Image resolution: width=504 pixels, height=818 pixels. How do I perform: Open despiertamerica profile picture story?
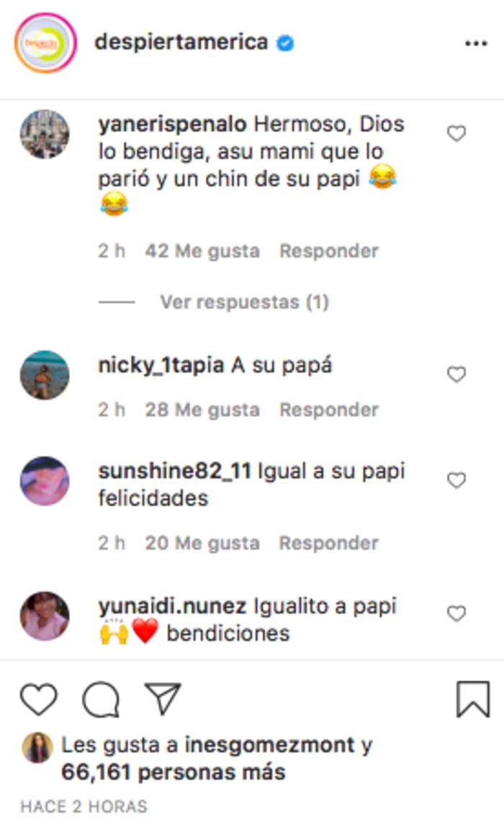click(x=45, y=42)
